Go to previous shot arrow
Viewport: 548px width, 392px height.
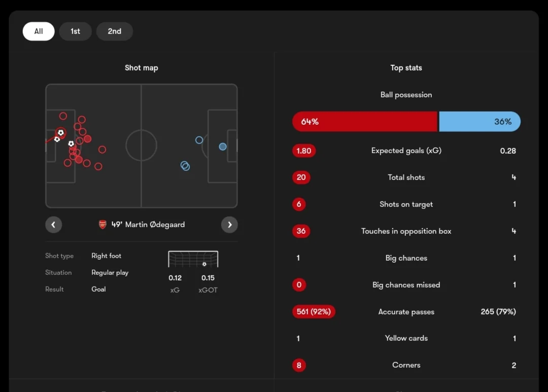[x=53, y=225]
